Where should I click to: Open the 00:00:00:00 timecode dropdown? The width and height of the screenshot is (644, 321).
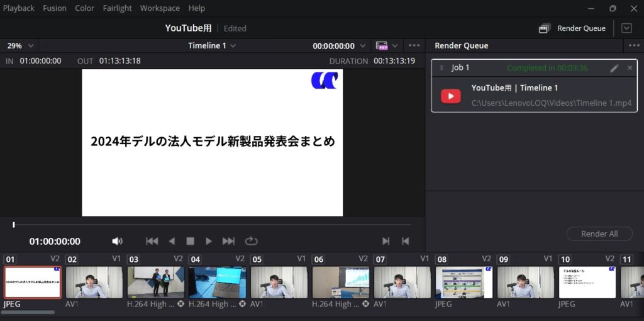(x=339, y=46)
